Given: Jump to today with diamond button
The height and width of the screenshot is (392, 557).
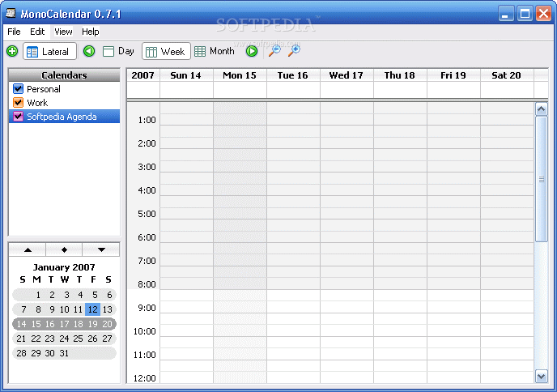Looking at the screenshot, I should (x=64, y=249).
